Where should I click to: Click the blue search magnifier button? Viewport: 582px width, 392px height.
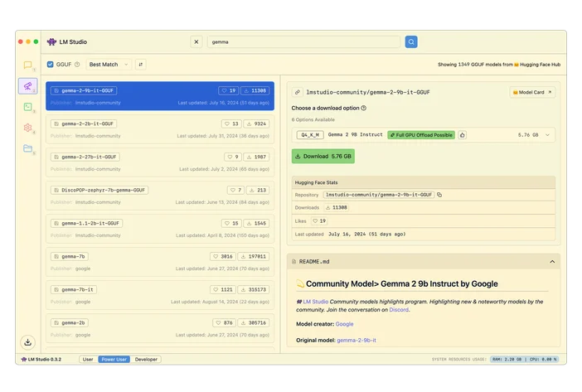[x=411, y=41]
